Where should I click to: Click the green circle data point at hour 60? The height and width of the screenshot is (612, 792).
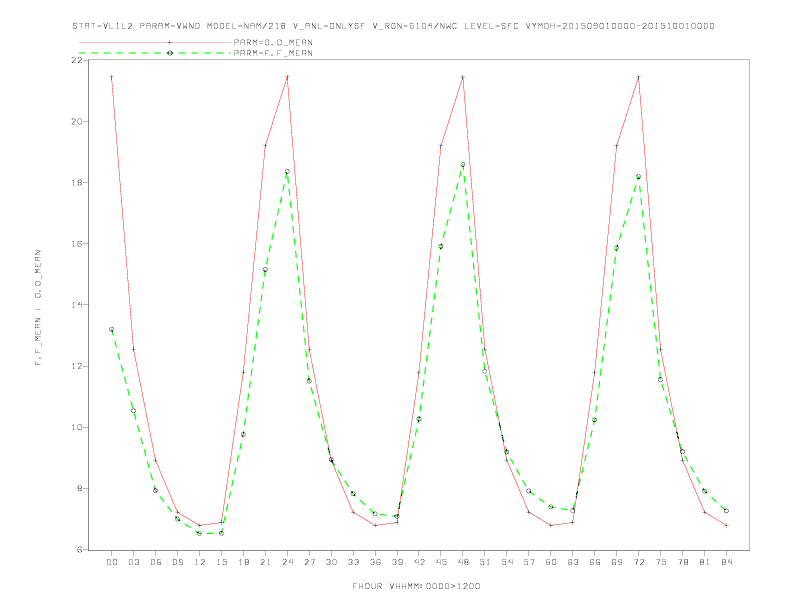coord(551,506)
